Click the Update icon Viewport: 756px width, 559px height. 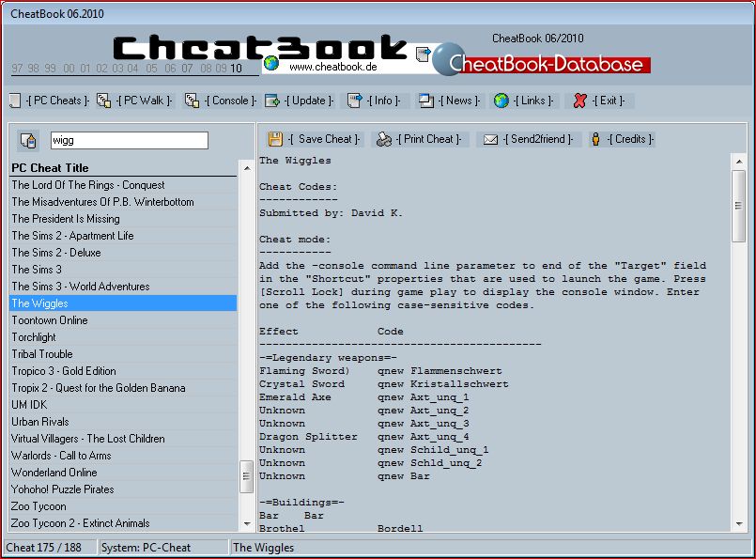[x=270, y=101]
